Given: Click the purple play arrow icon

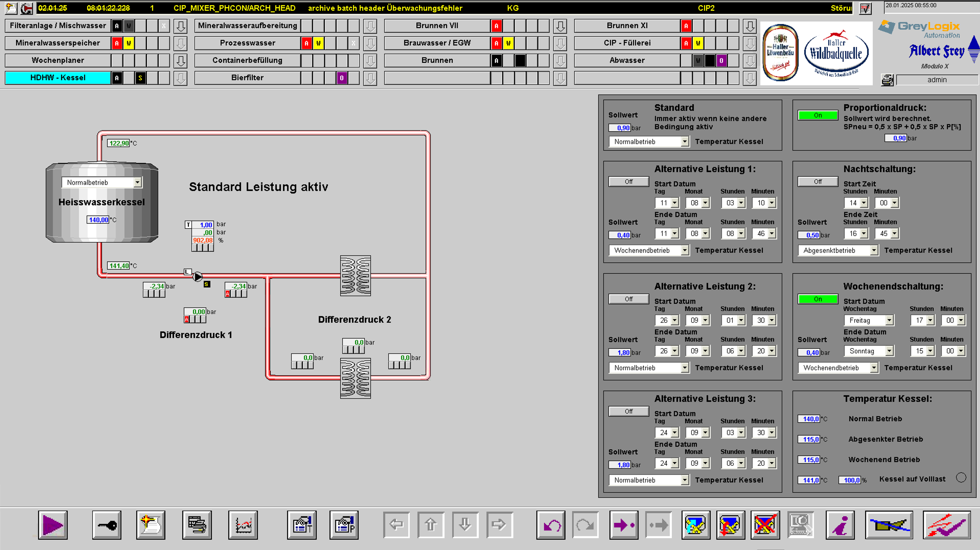Looking at the screenshot, I should click(x=52, y=525).
